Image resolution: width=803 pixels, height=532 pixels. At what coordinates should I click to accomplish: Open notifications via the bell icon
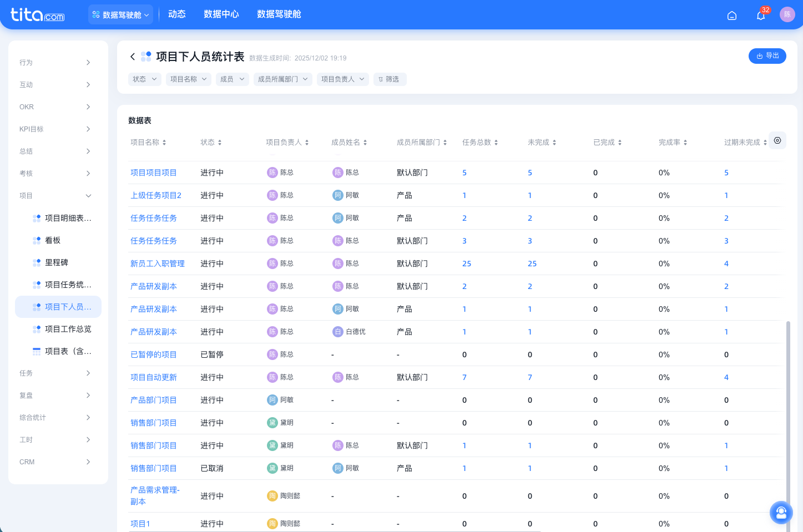pos(760,16)
